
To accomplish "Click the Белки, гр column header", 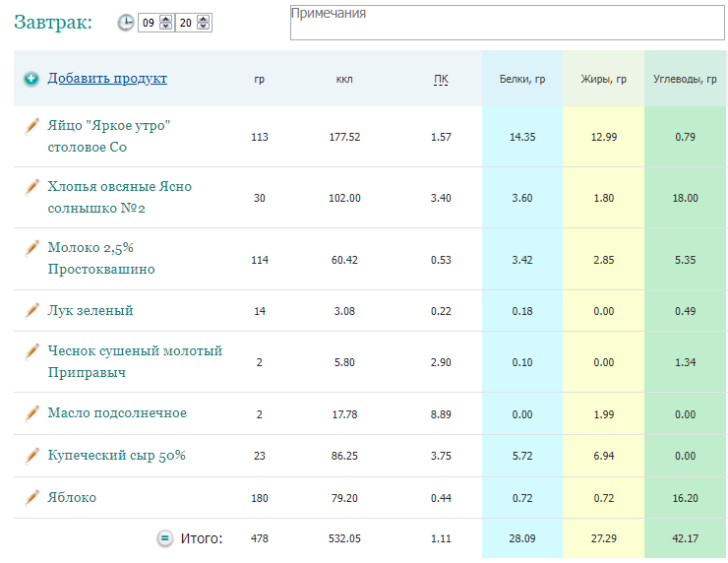I will (522, 79).
